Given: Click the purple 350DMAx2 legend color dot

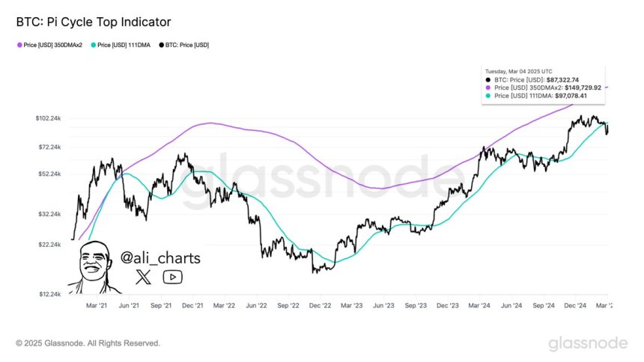Looking at the screenshot, I should point(19,45).
